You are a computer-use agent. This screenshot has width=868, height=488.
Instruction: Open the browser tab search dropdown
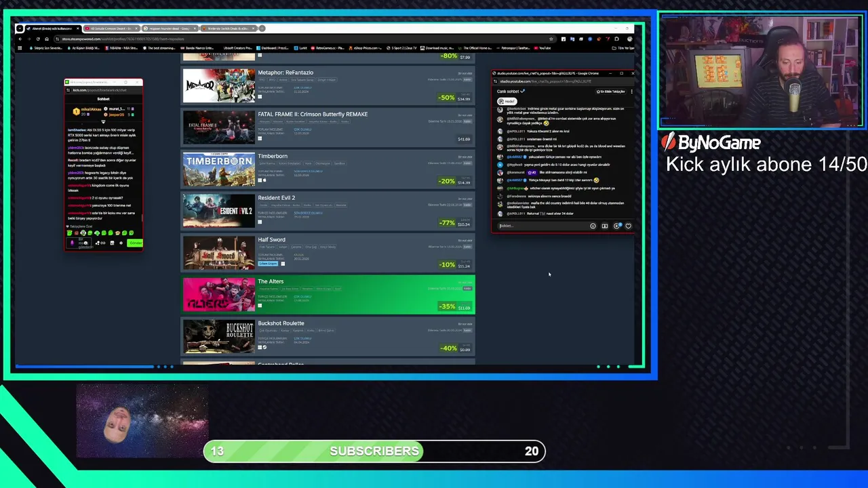pyautogui.click(x=20, y=28)
